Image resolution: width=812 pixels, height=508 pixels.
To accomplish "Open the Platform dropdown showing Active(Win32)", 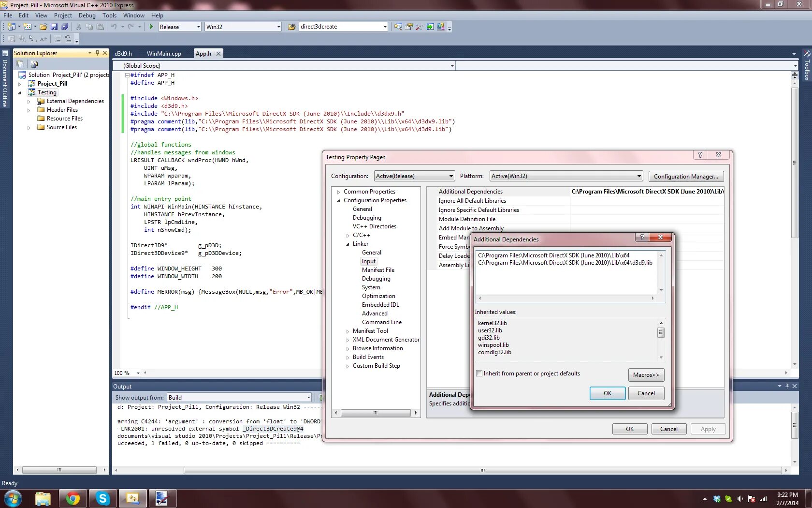I will pos(566,176).
